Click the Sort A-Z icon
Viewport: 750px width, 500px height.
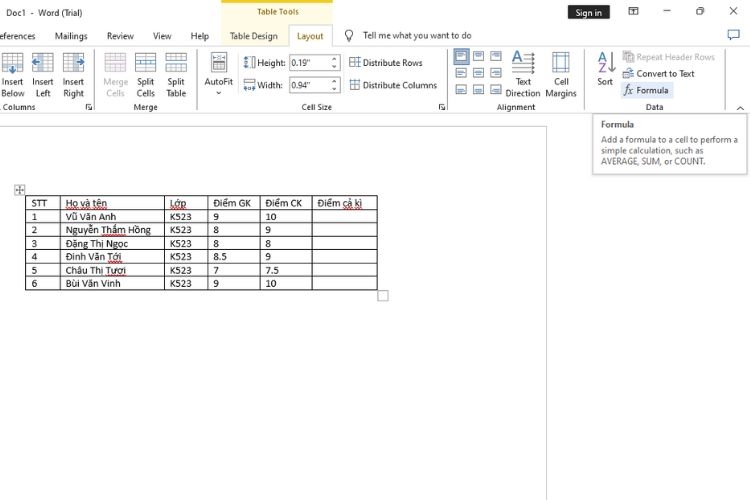point(606,63)
